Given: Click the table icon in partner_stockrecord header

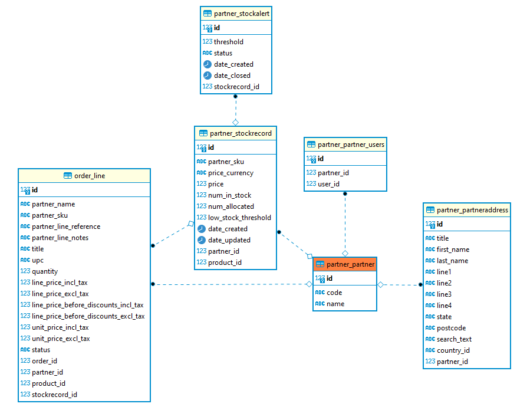Looking at the screenshot, I should (203, 133).
